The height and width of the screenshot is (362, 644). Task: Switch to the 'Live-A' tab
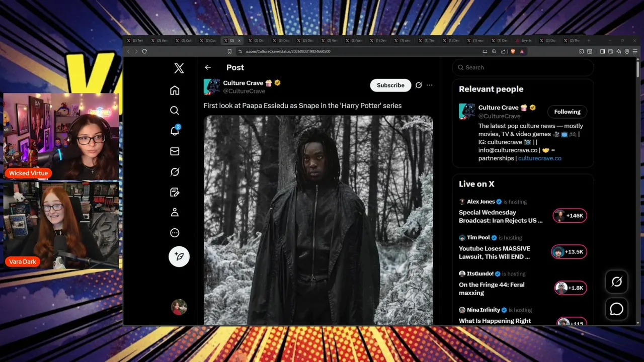[525, 41]
